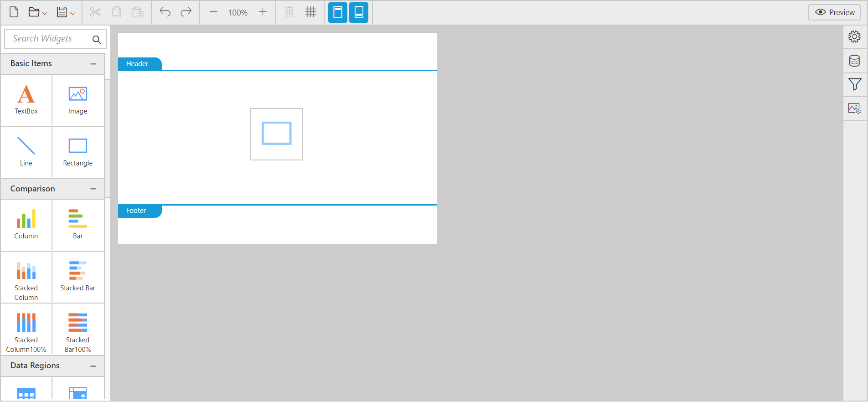Click the Paste clipboard icon
Viewport: 868px width, 402px height.
(x=138, y=12)
